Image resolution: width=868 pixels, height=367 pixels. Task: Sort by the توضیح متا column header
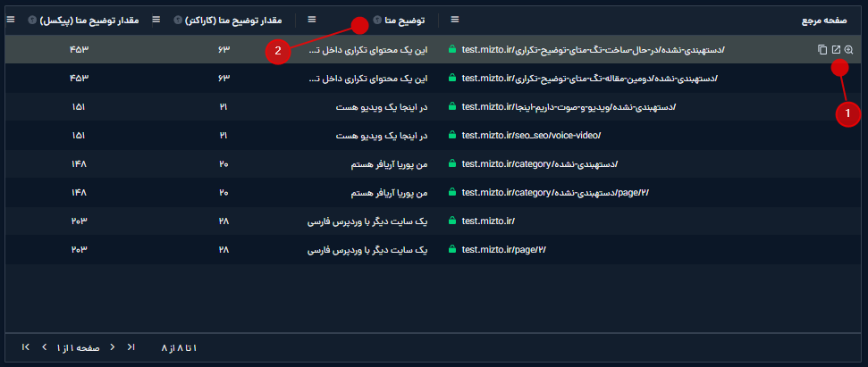point(405,21)
